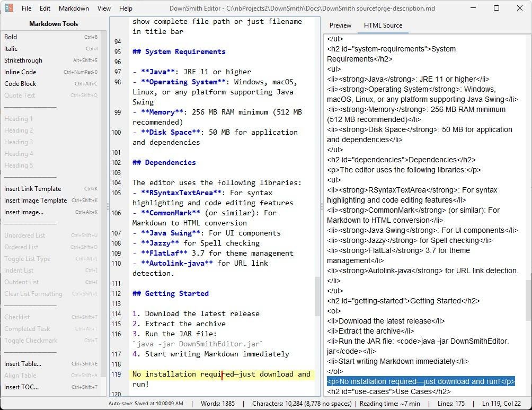Click the Heading 1 tool
Image resolution: width=532 pixels, height=410 pixels.
51,119
